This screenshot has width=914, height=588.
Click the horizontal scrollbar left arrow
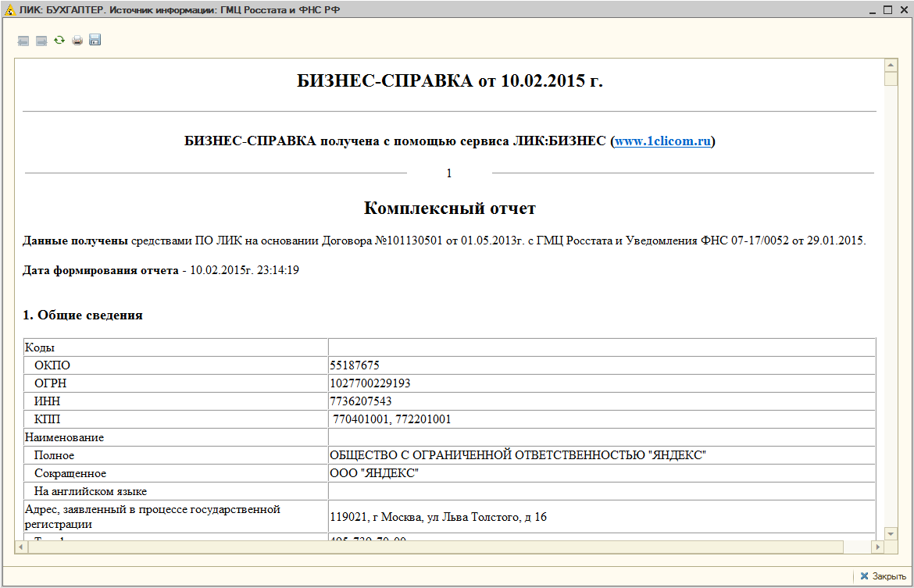coord(22,547)
